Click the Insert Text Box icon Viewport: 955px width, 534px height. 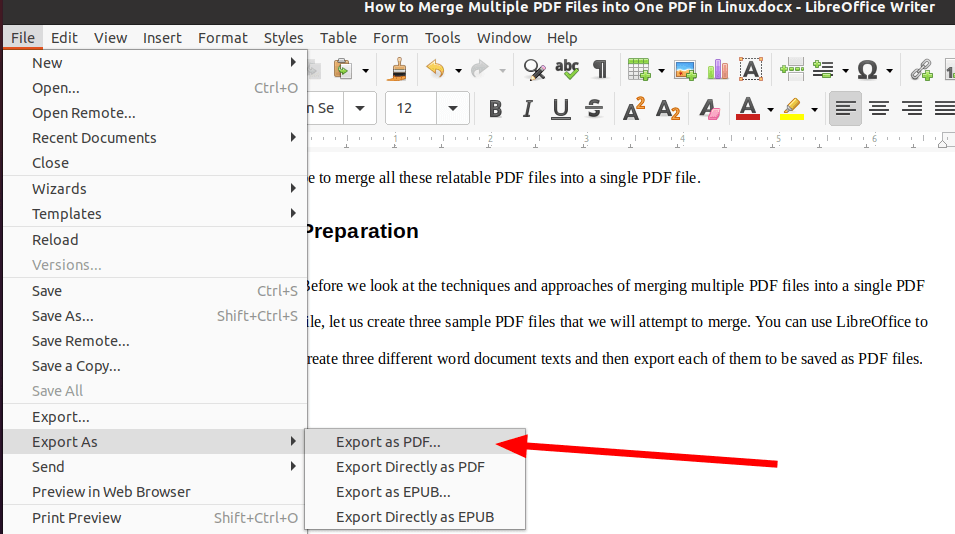click(751, 69)
